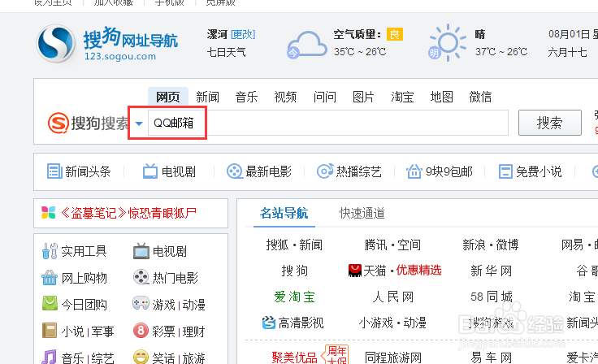This screenshot has width=598, height=364.
Task: Open the 理财 sidebar link
Action: click(193, 331)
